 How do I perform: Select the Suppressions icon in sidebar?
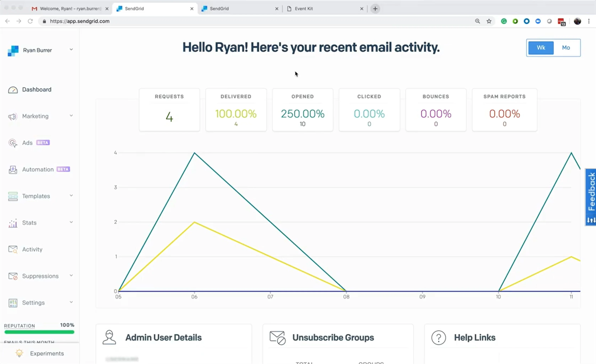coord(13,276)
